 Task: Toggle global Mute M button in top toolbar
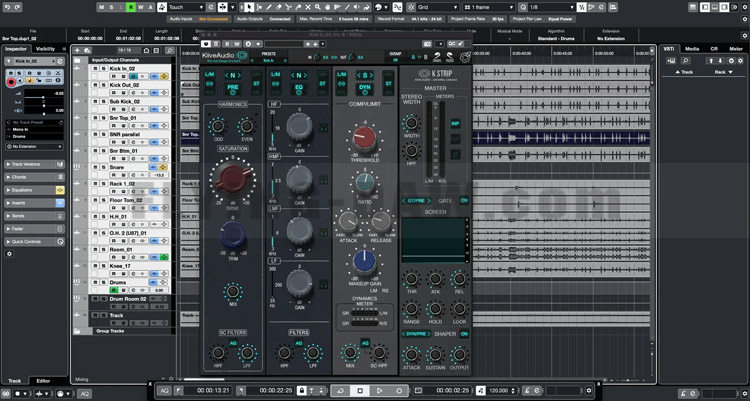pyautogui.click(x=101, y=7)
